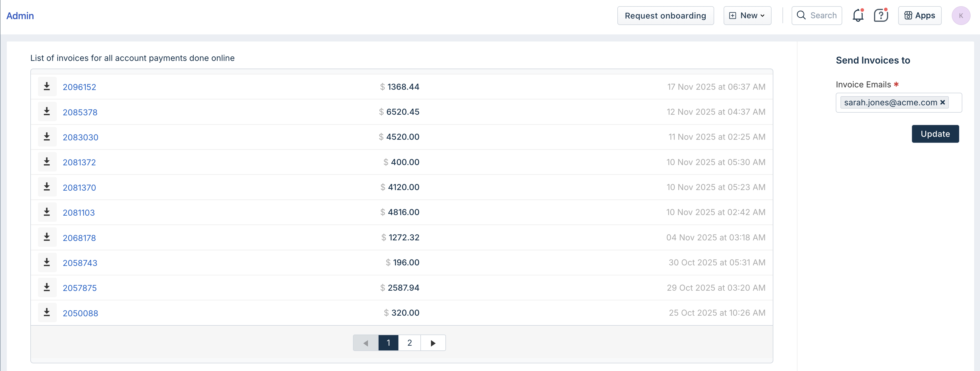Viewport: 980px width, 371px height.
Task: Click the Update button
Action: [935, 134]
